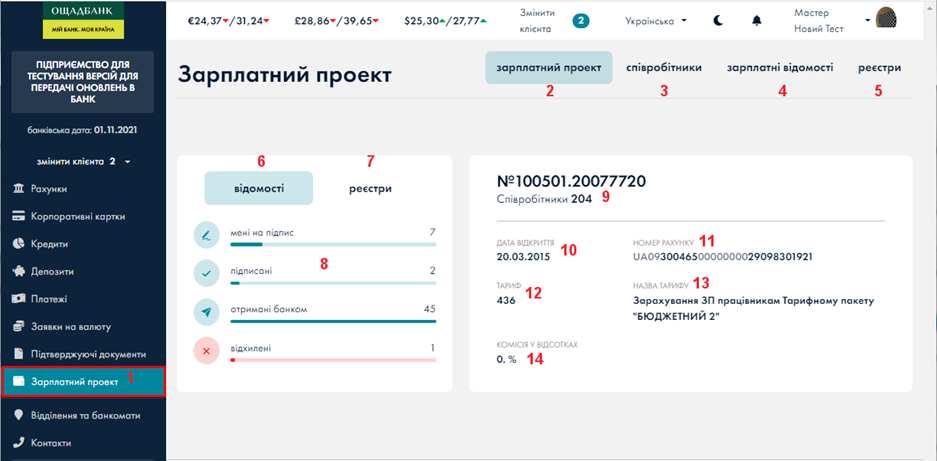Screen dimensions: 937x461
Task: Select the 'відомості' toggle in the stats card
Action: pyautogui.click(x=258, y=188)
